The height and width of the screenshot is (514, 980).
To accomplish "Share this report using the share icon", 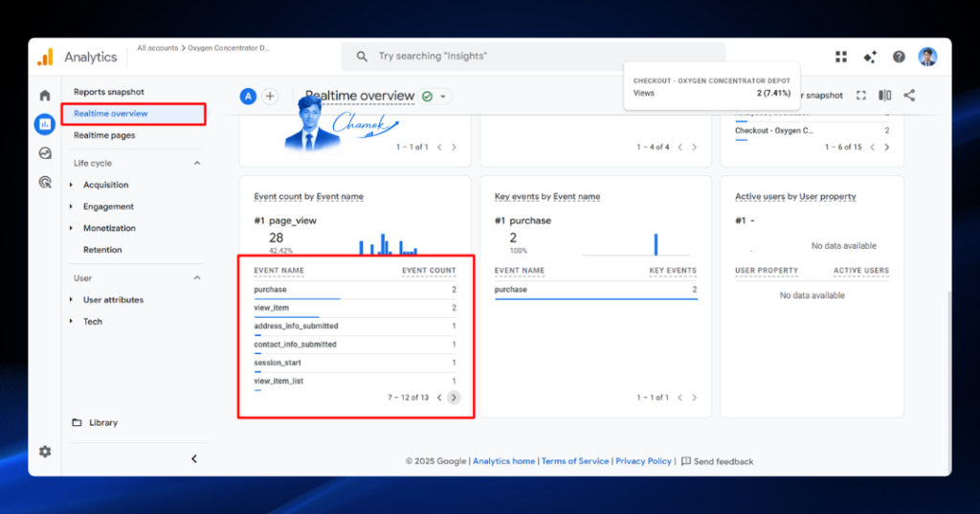I will [x=909, y=95].
